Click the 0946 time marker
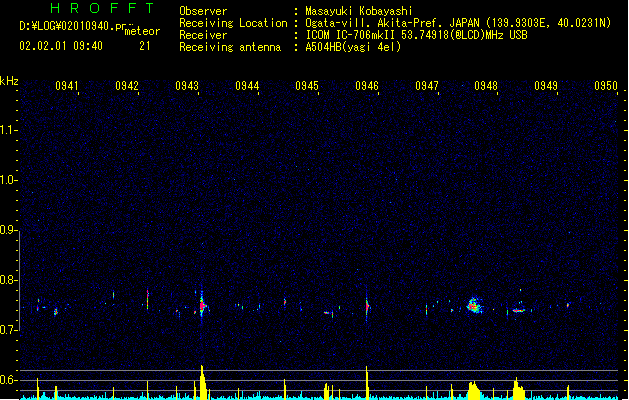The height and width of the screenshot is (400, 629). click(367, 86)
